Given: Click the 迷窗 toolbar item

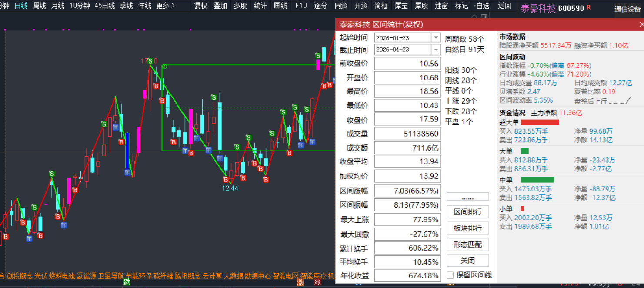Looking at the screenshot, I should coord(441,6).
